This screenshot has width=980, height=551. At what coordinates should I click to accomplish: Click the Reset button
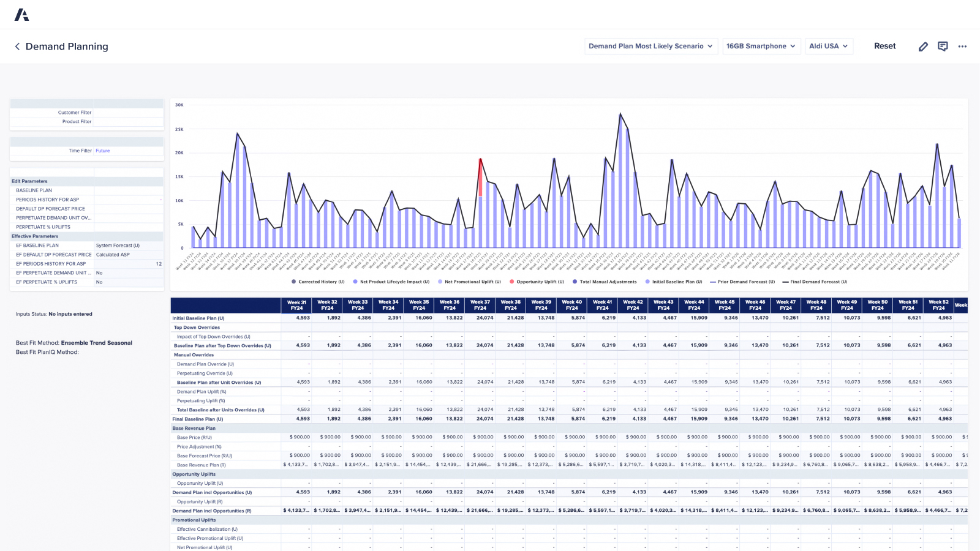click(x=884, y=46)
